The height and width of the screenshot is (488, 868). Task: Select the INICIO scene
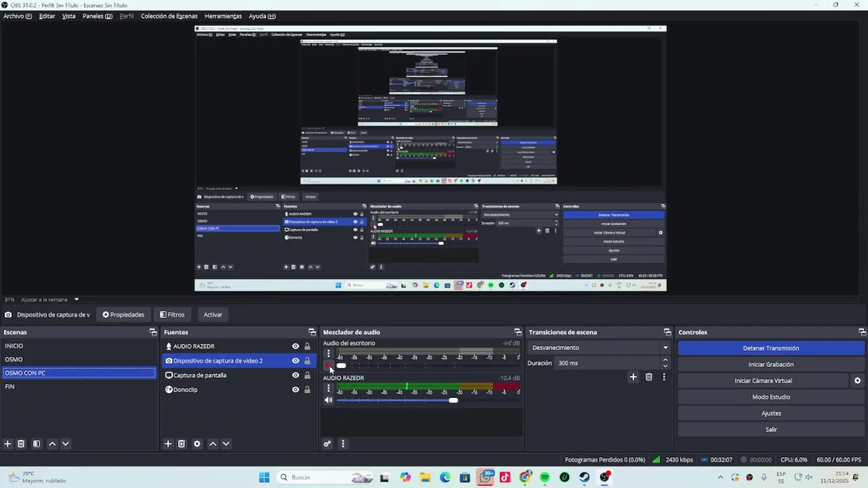tap(79, 346)
